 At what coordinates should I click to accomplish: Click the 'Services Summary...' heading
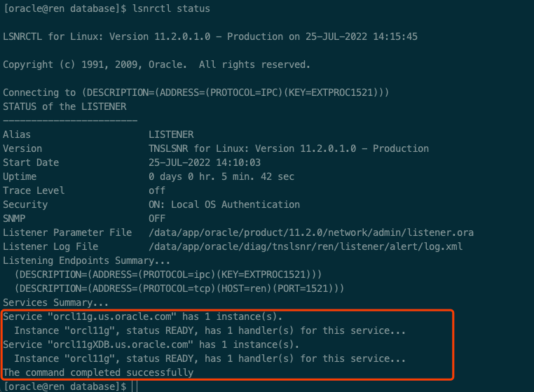pyautogui.click(x=55, y=302)
